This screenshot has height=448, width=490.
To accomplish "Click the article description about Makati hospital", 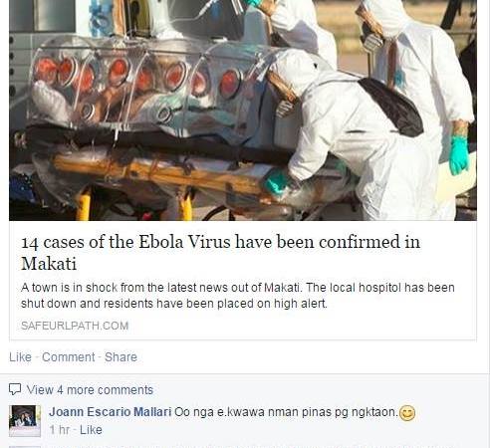I will click(x=238, y=296).
